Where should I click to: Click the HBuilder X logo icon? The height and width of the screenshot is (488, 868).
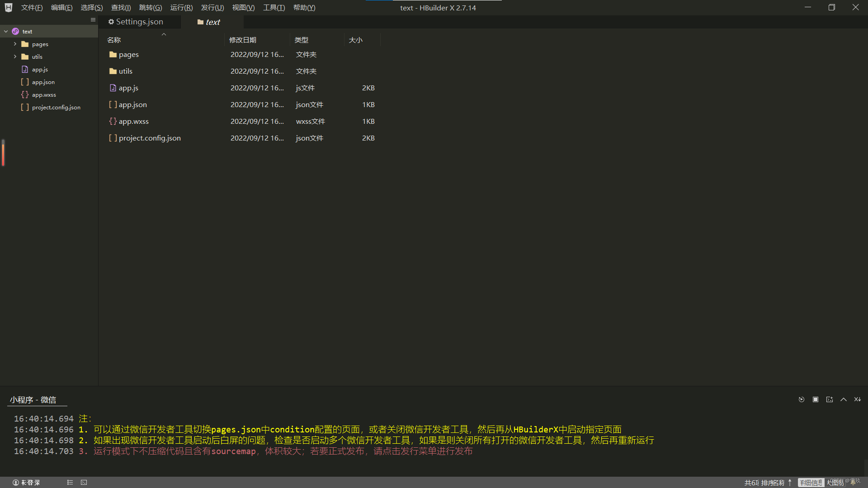9,8
